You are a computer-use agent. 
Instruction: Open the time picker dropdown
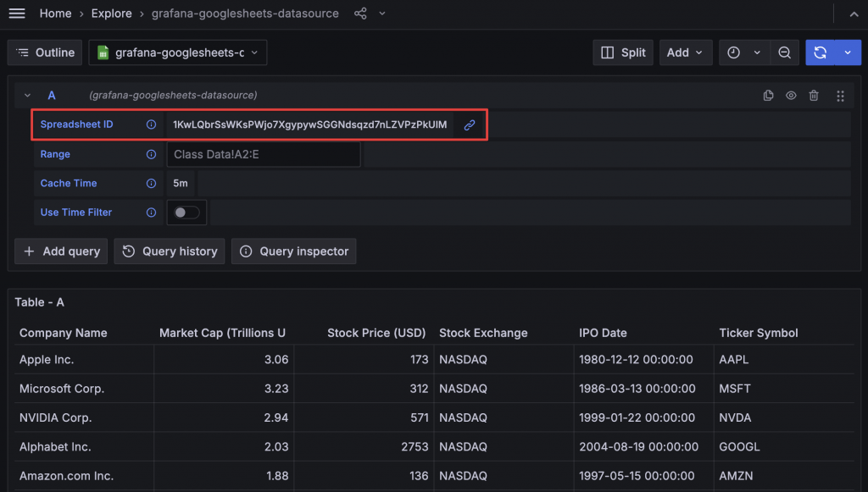pos(744,53)
